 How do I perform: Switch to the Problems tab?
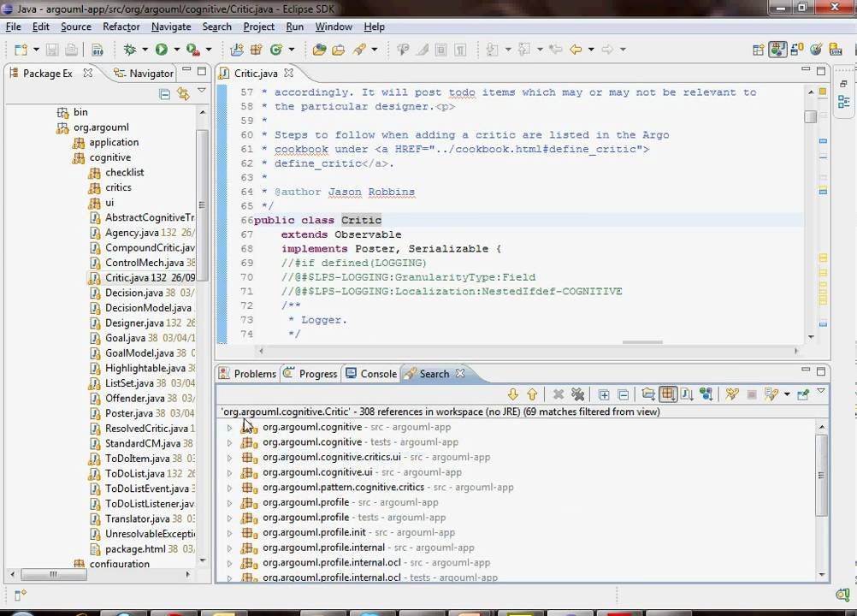click(x=247, y=374)
